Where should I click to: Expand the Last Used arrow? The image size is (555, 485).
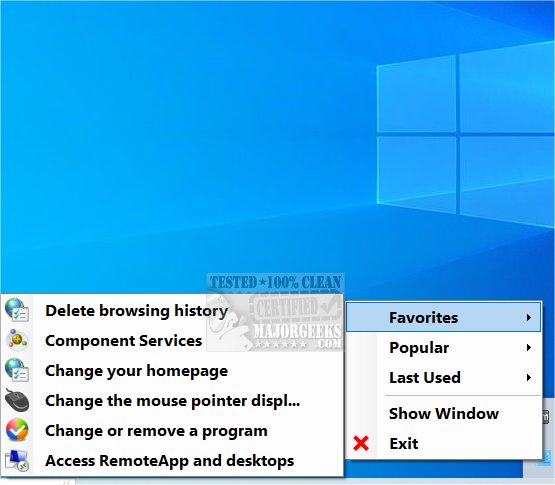pyautogui.click(x=528, y=377)
